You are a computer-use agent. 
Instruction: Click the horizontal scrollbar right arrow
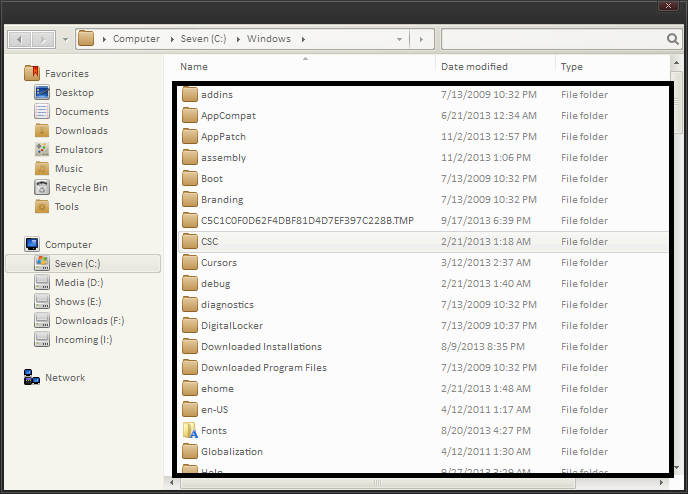pyautogui.click(x=661, y=483)
